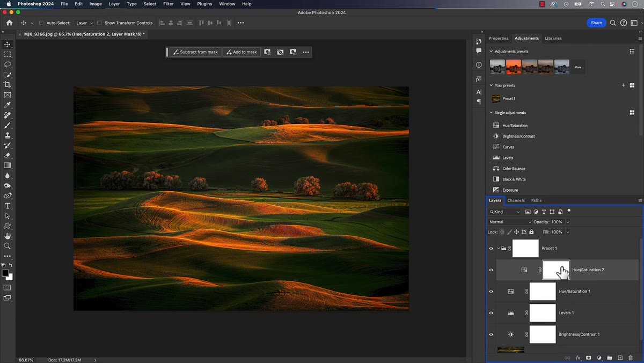This screenshot has height=363, width=644.
Task: Enable the Auto-Select checkbox
Action: click(41, 23)
